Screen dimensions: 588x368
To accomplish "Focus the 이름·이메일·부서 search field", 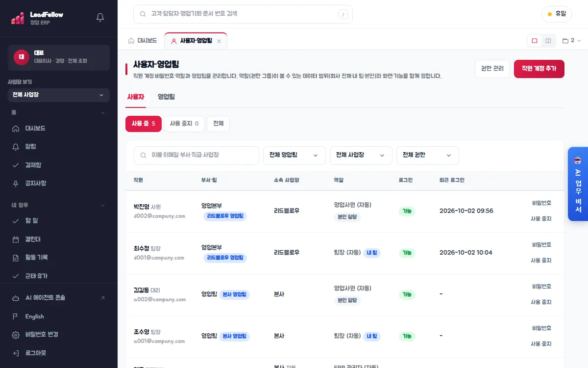I will [196, 155].
